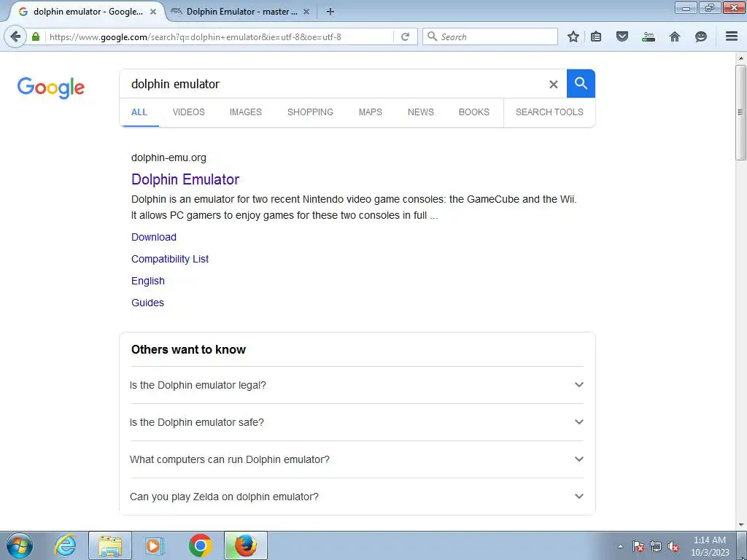747x560 pixels.
Task: Expand 'Can you play Zelda on dolphin emulator?'
Action: 357,496
